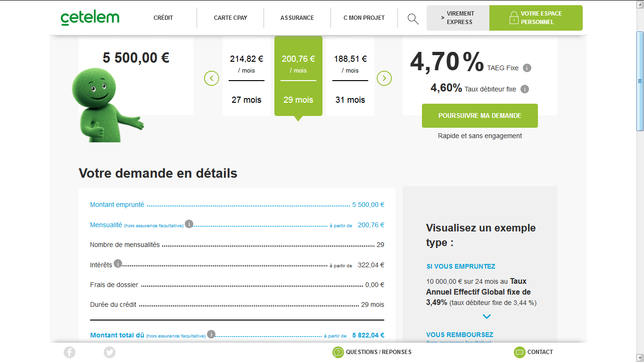Image resolution: width=644 pixels, height=362 pixels.
Task: Click the 4,70 % TAEG value
Action: [447, 61]
